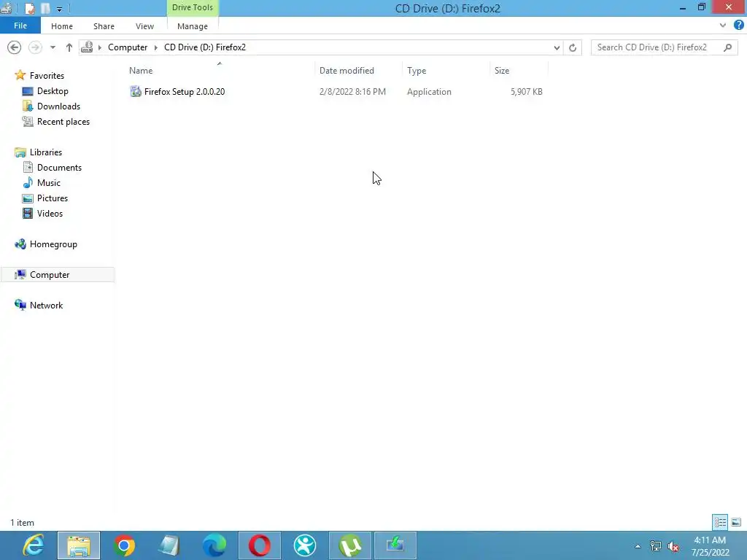Open the address bar history dropdown

pyautogui.click(x=557, y=47)
